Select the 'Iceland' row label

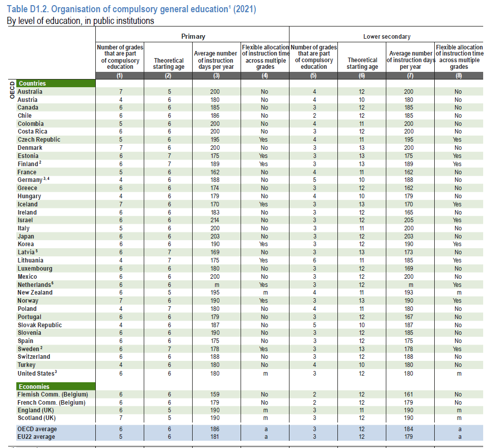click(x=28, y=204)
